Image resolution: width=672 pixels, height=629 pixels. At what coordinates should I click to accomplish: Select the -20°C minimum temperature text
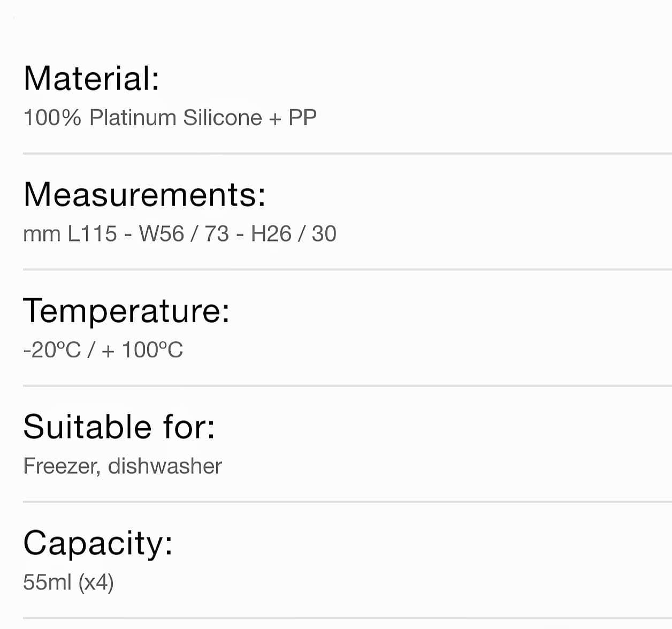point(52,350)
